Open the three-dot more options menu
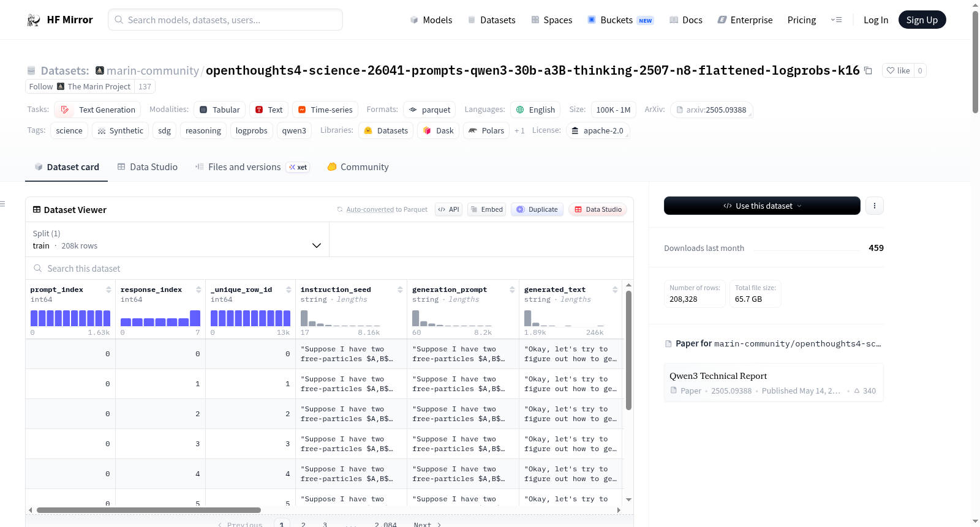The image size is (980, 527). pyautogui.click(x=875, y=206)
